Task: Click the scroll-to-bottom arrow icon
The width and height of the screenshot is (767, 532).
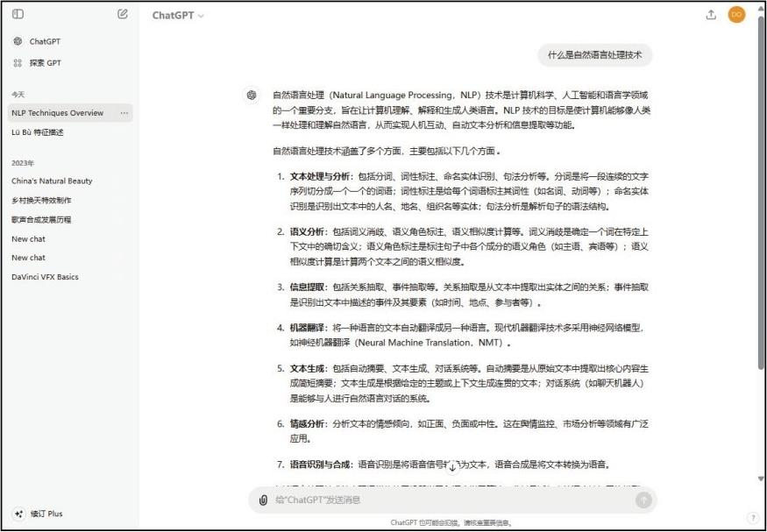Action: coord(452,467)
